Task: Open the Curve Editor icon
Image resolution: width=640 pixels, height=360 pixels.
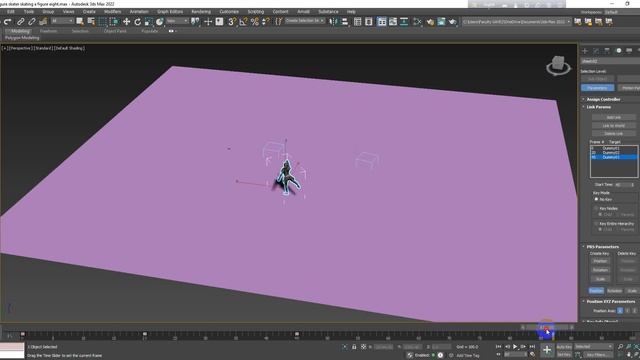Action: [393, 22]
